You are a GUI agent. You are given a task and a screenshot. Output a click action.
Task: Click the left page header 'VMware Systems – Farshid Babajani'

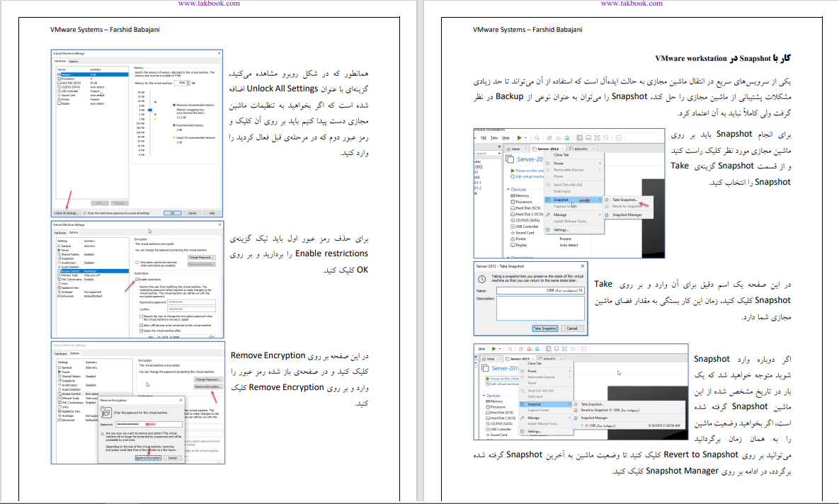pos(105,30)
